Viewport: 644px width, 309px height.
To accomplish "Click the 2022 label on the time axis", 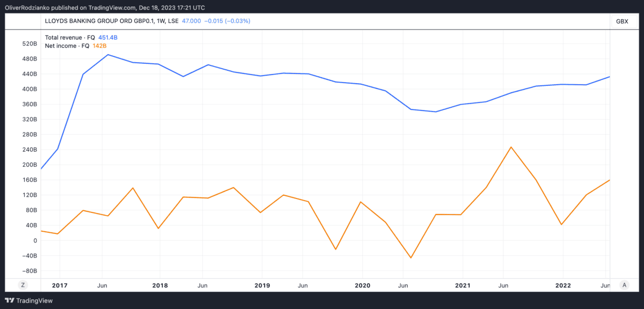I will 562,285.
